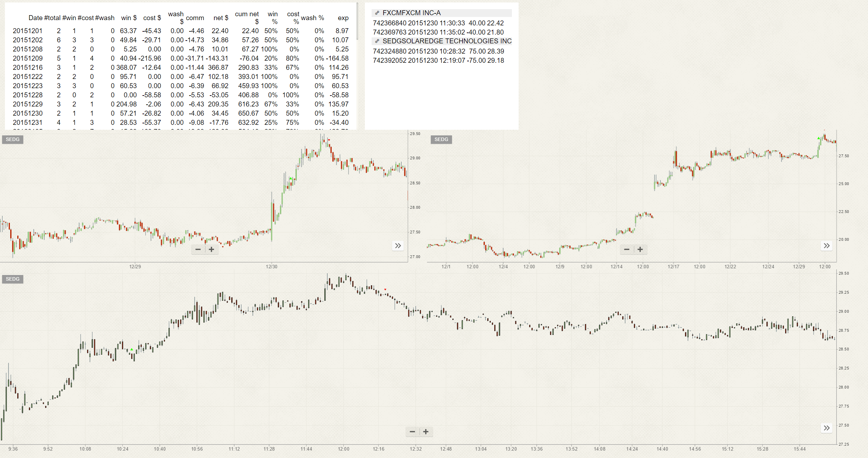The height and width of the screenshot is (458, 868).
Task: Click red sell marker on top-left chart
Action: coord(329,140)
